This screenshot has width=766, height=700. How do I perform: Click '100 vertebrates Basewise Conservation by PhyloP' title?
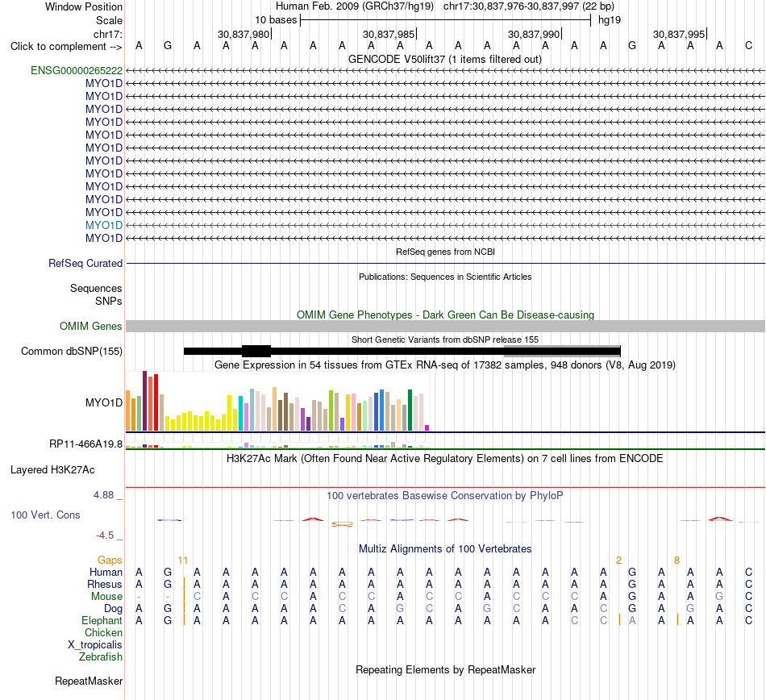click(x=445, y=496)
